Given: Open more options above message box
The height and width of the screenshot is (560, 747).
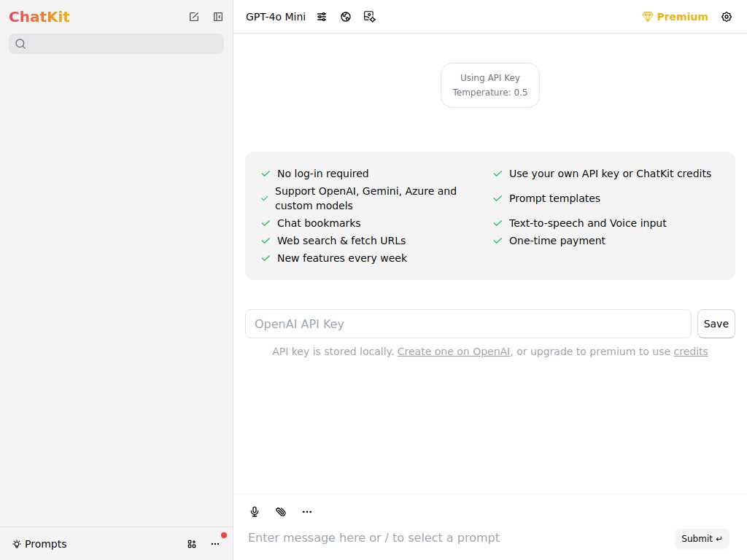Looking at the screenshot, I should point(307,511).
